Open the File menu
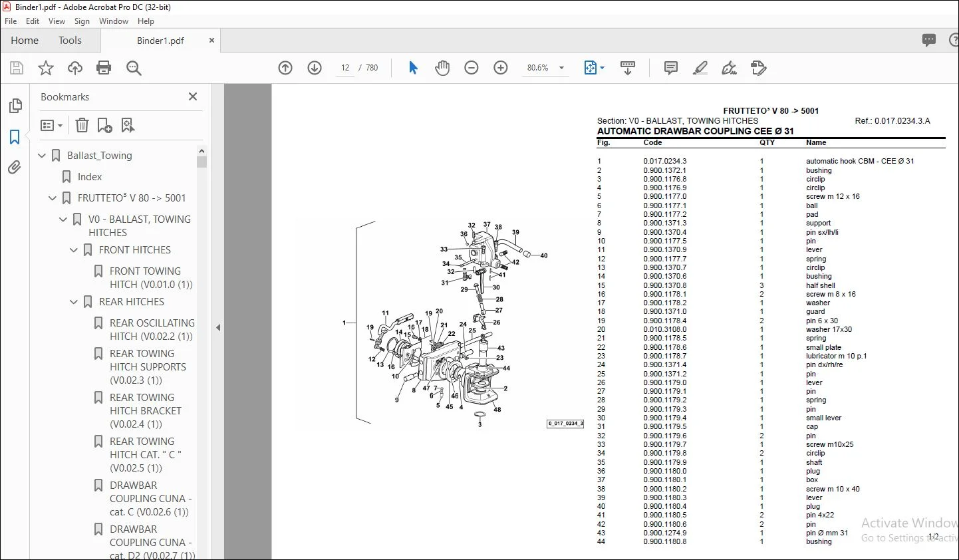 click(11, 21)
